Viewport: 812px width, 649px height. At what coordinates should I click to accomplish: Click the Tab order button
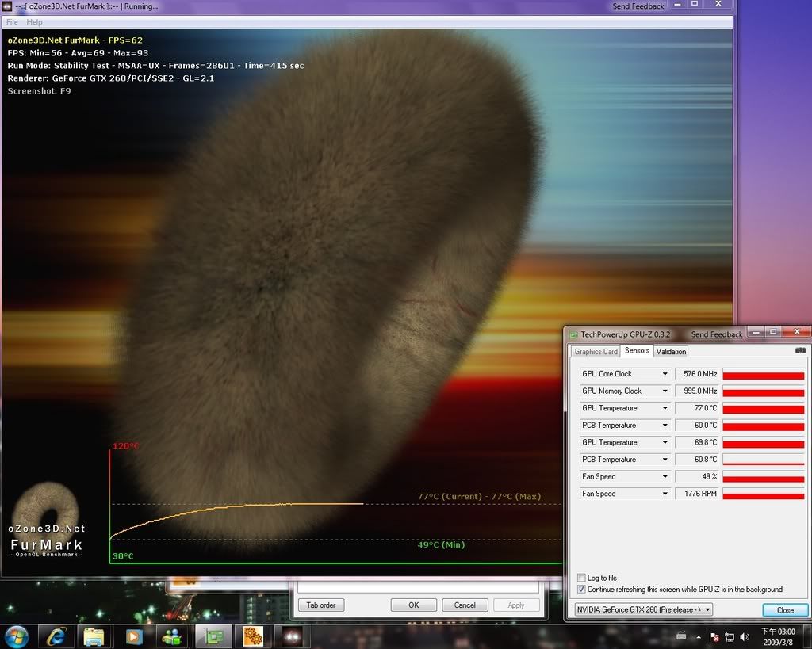[x=321, y=605]
